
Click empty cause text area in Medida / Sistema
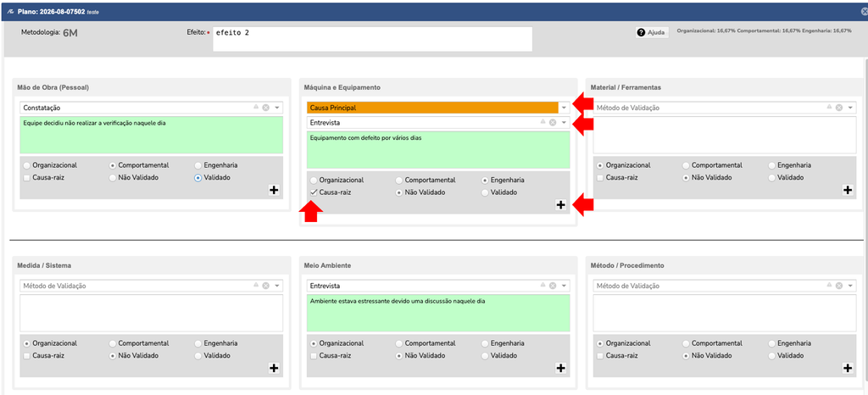[151, 313]
